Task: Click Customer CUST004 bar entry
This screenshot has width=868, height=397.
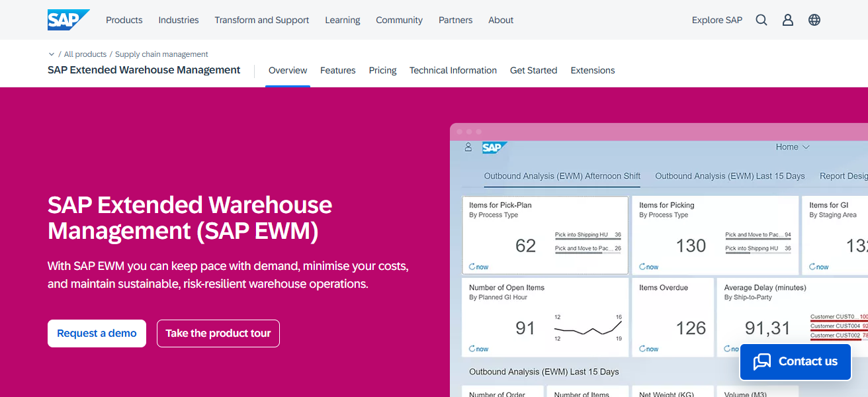Action: pyautogui.click(x=839, y=326)
